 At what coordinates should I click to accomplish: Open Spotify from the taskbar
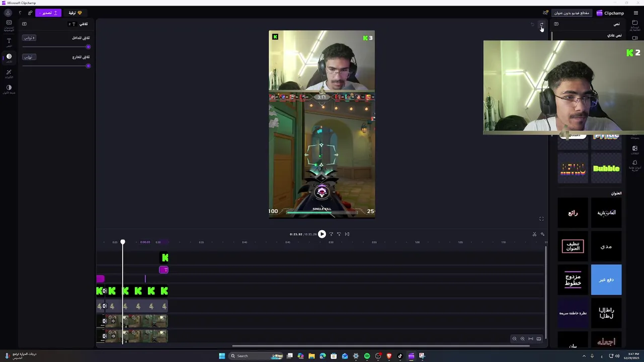(x=367, y=356)
